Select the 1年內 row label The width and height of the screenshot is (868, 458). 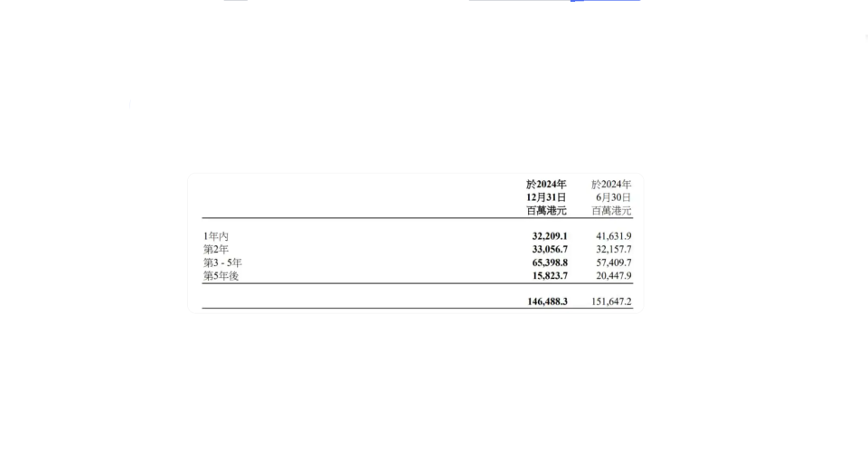point(216,236)
